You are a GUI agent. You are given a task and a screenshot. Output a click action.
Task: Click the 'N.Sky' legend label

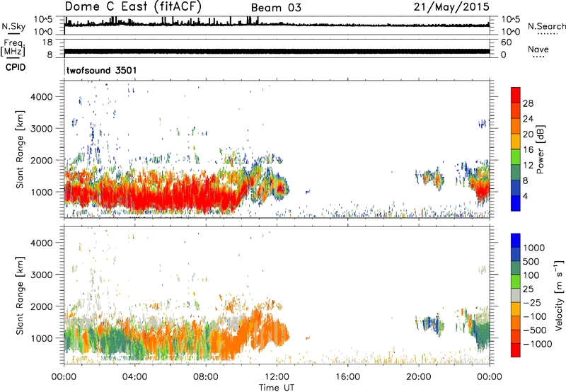pyautogui.click(x=13, y=26)
